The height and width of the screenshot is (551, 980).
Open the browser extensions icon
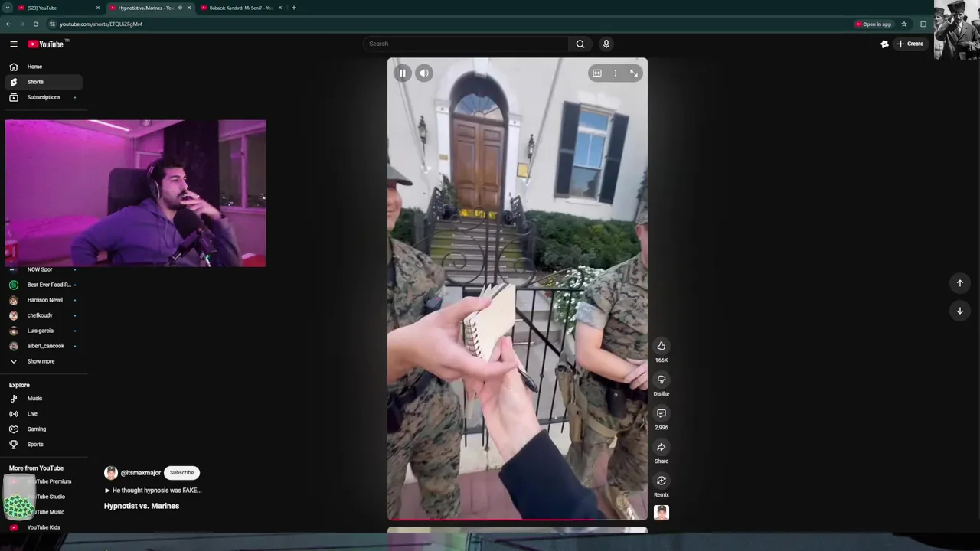[x=923, y=24]
